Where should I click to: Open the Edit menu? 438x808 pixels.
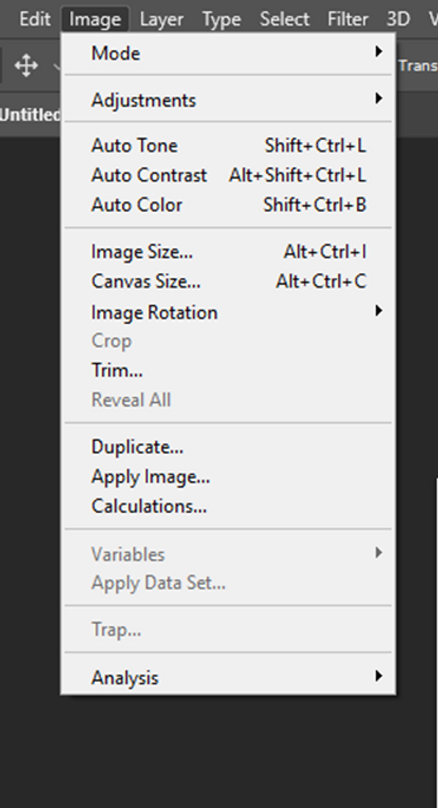[x=35, y=19]
